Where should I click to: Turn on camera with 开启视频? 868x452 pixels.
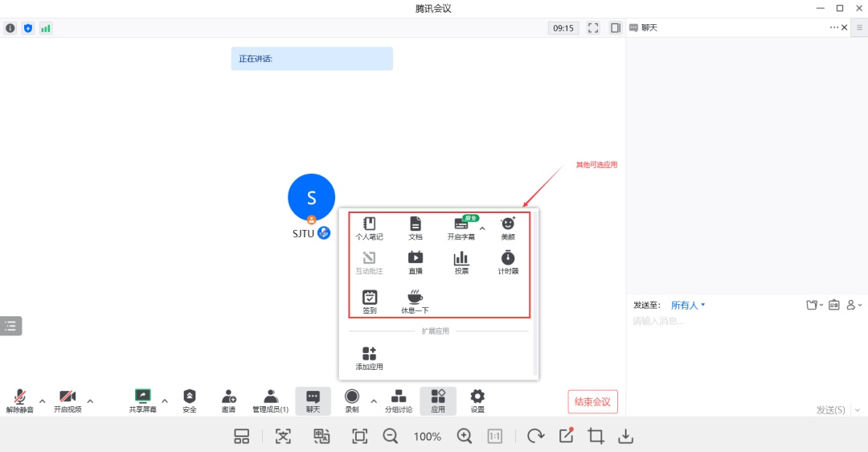(68, 401)
